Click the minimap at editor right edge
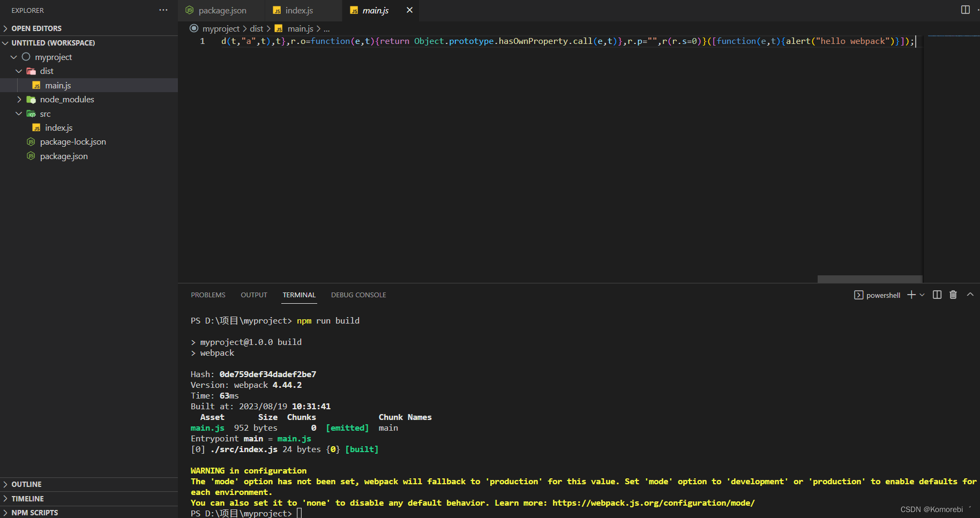 point(954,36)
